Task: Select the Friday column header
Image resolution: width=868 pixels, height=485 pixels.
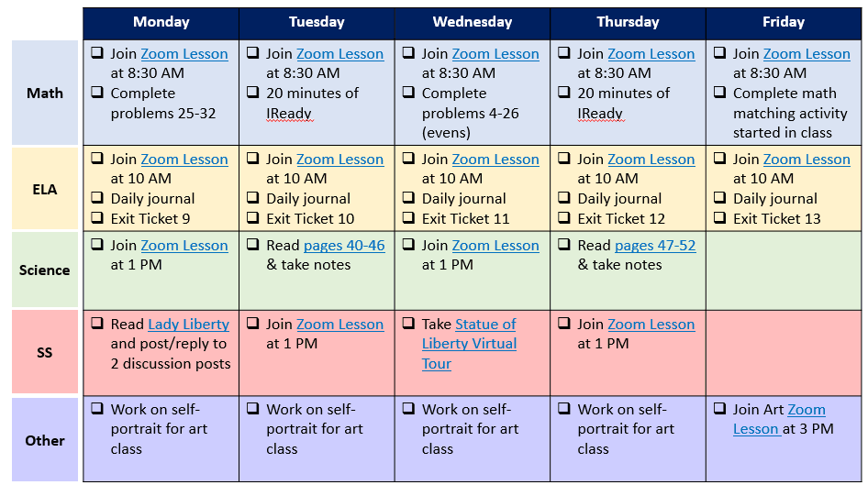Action: point(784,23)
